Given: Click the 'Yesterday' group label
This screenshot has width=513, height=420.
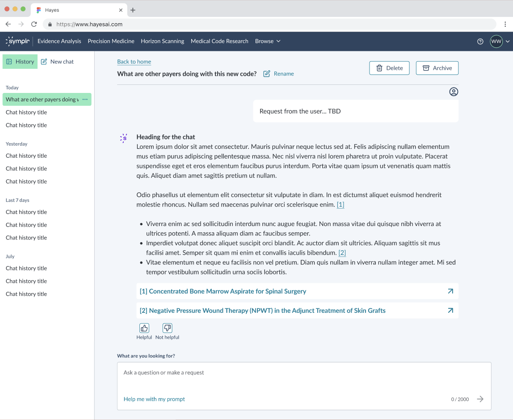Looking at the screenshot, I should (17, 144).
